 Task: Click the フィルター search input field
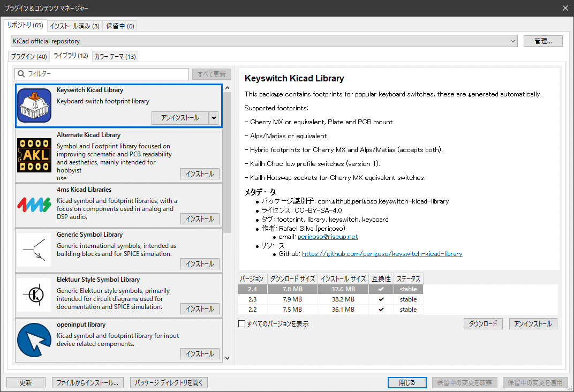[102, 74]
